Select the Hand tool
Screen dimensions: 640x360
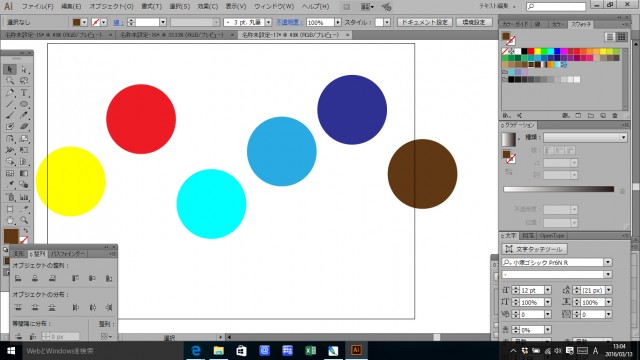(10, 220)
